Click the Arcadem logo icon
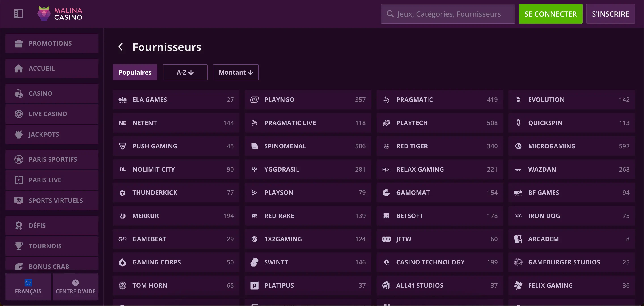644x306 pixels. 518,239
